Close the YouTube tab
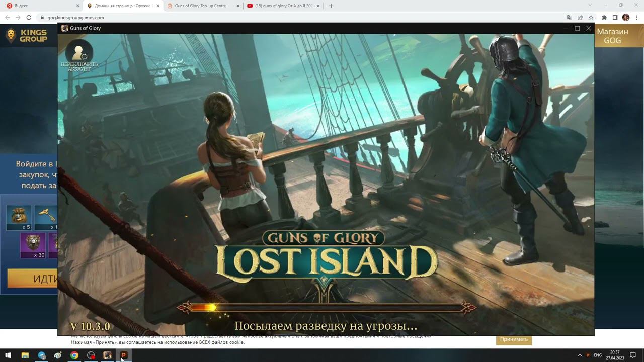 pos(318,6)
